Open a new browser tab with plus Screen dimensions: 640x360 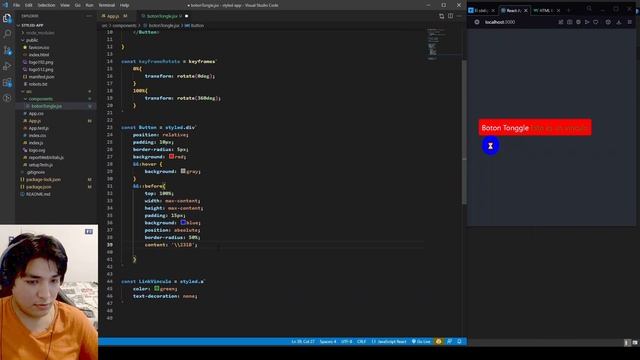[x=569, y=10]
